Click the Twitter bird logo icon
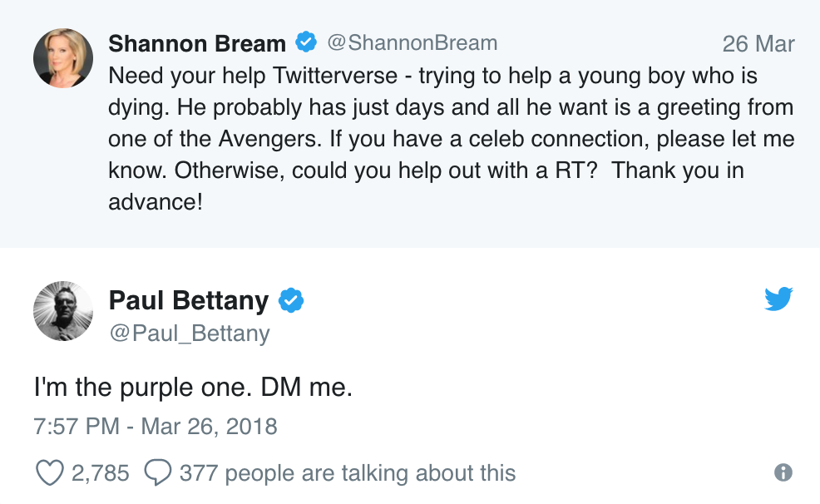The image size is (820, 504). tap(778, 299)
